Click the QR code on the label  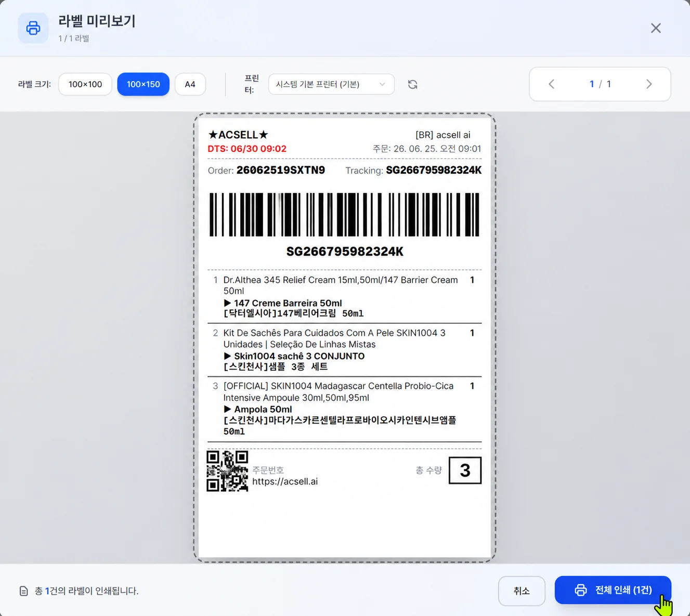click(227, 471)
